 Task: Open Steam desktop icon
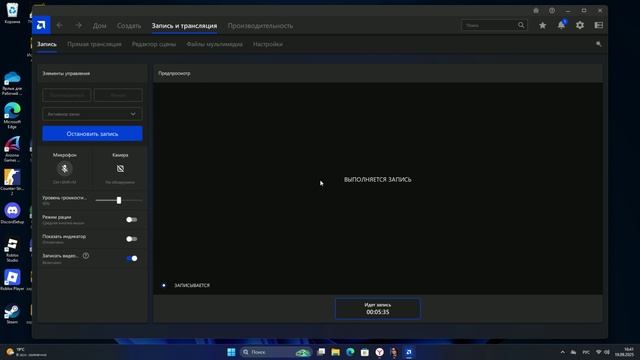(12, 314)
